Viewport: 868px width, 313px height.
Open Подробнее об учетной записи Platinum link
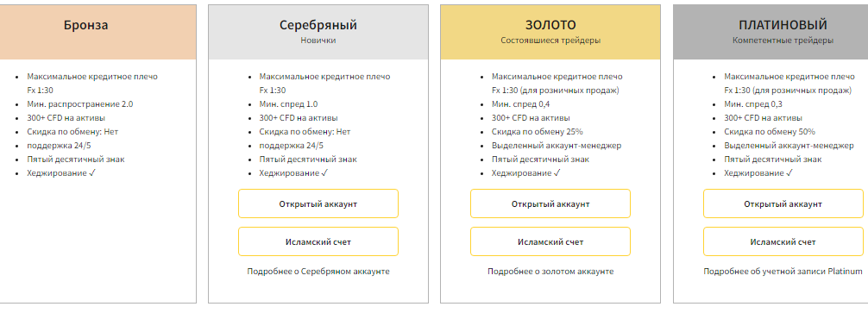coord(783,272)
